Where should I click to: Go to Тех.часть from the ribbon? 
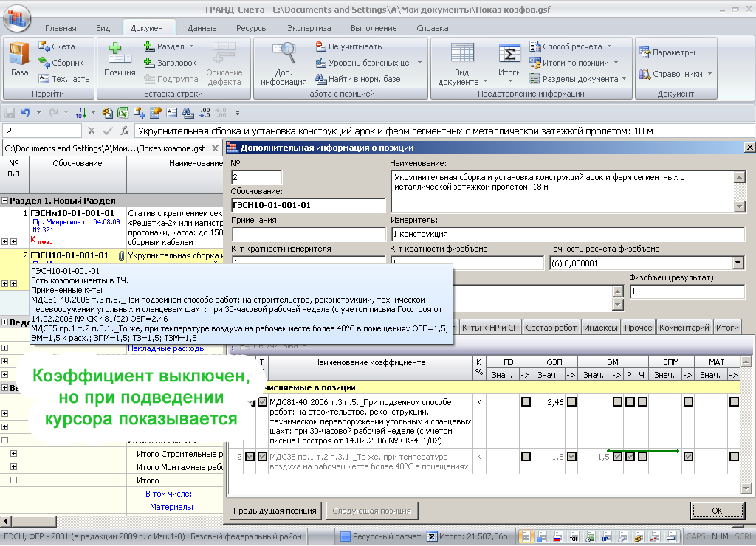64,78
